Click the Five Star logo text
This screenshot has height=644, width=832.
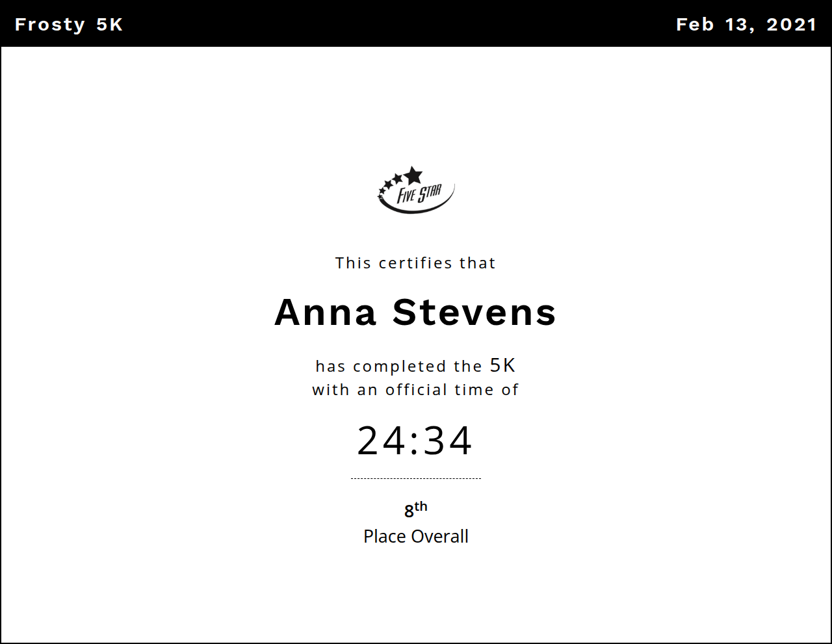(x=419, y=194)
